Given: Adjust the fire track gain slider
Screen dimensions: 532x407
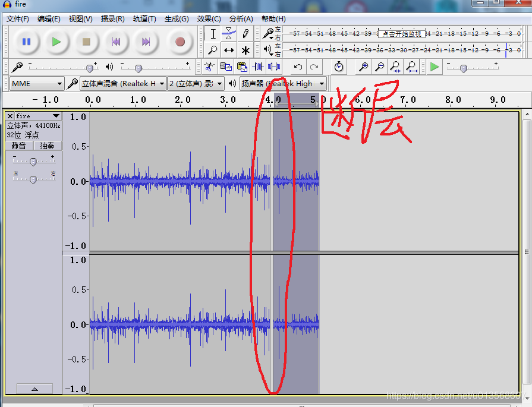Looking at the screenshot, I should tap(33, 162).
